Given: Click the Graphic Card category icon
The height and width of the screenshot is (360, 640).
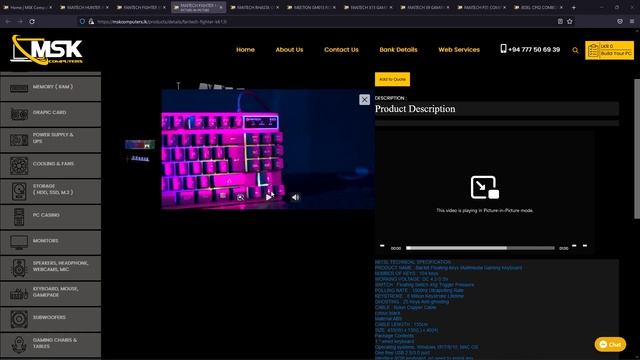Looking at the screenshot, I should (x=19, y=114).
